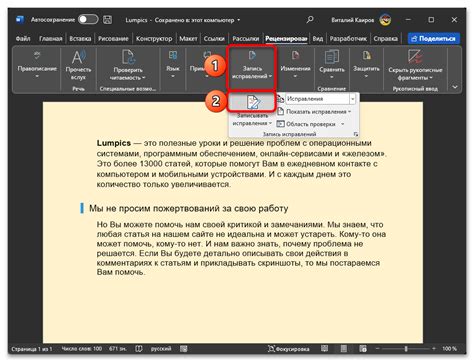Click the Save icon in title bar
474x362 pixels.
pos(107,20)
